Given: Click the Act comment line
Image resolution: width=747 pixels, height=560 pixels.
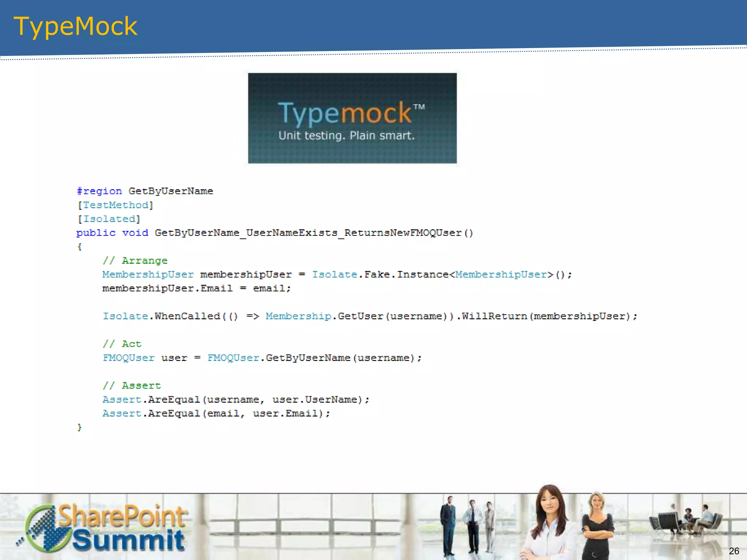Looking at the screenshot, I should [122, 344].
